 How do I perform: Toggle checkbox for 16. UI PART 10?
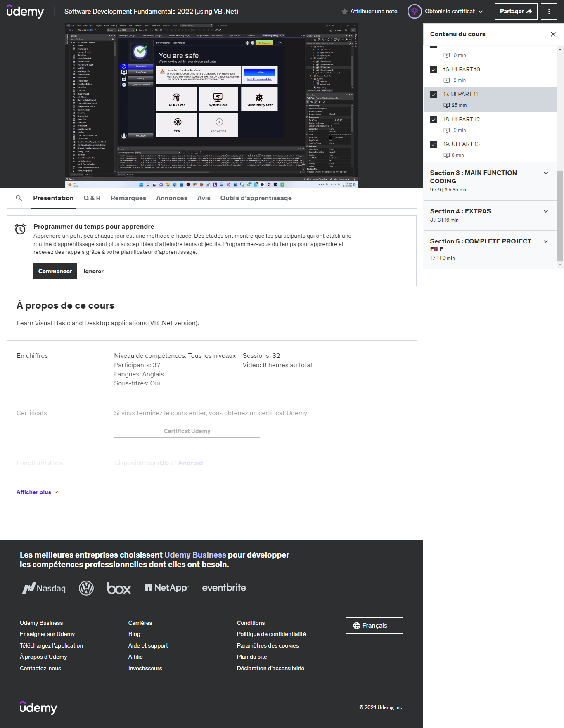click(434, 70)
